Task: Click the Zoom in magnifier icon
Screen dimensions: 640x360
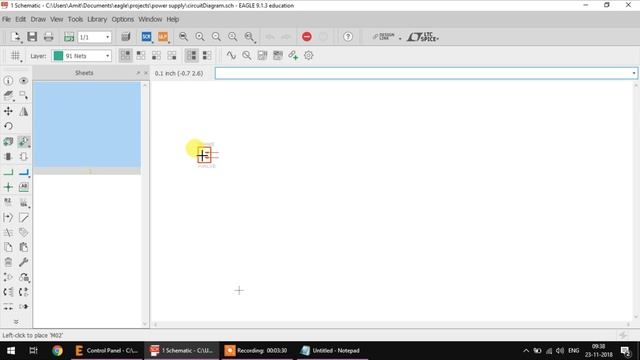Action: pos(200,37)
